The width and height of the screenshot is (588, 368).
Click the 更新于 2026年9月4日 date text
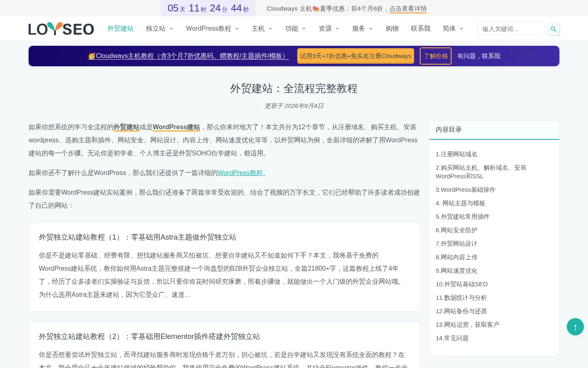pos(294,106)
